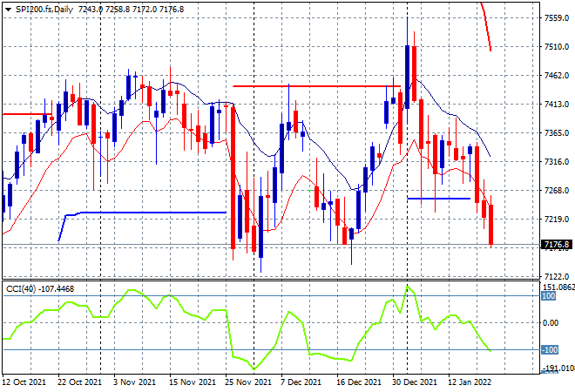
Task: Click the 7122.0 price axis label
Action: (x=557, y=276)
